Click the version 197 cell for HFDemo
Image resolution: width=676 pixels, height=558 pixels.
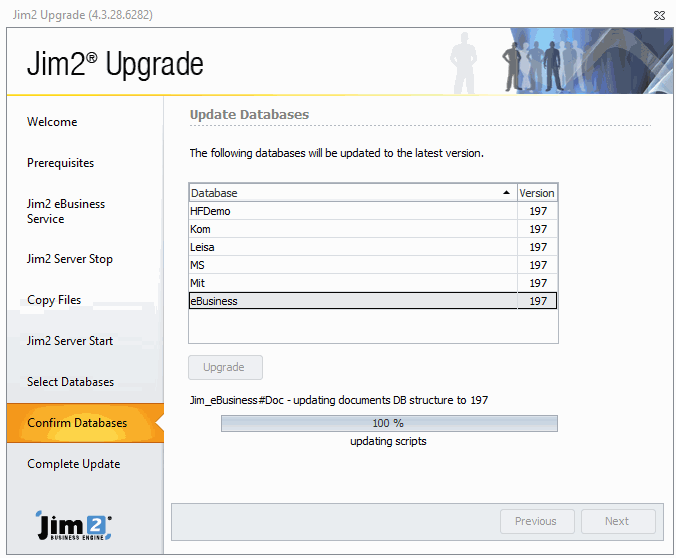coord(538,211)
